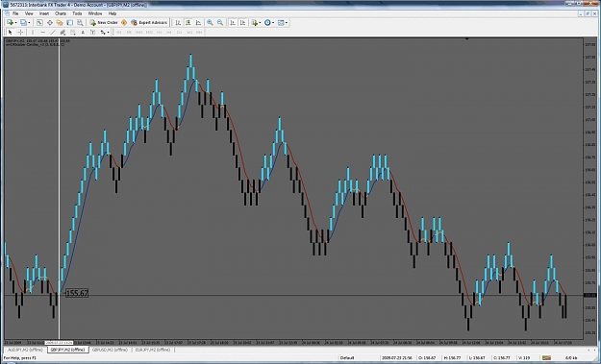This screenshot has height=364, width=601.
Task: Select the H4 timeframe button
Action: (169, 32)
